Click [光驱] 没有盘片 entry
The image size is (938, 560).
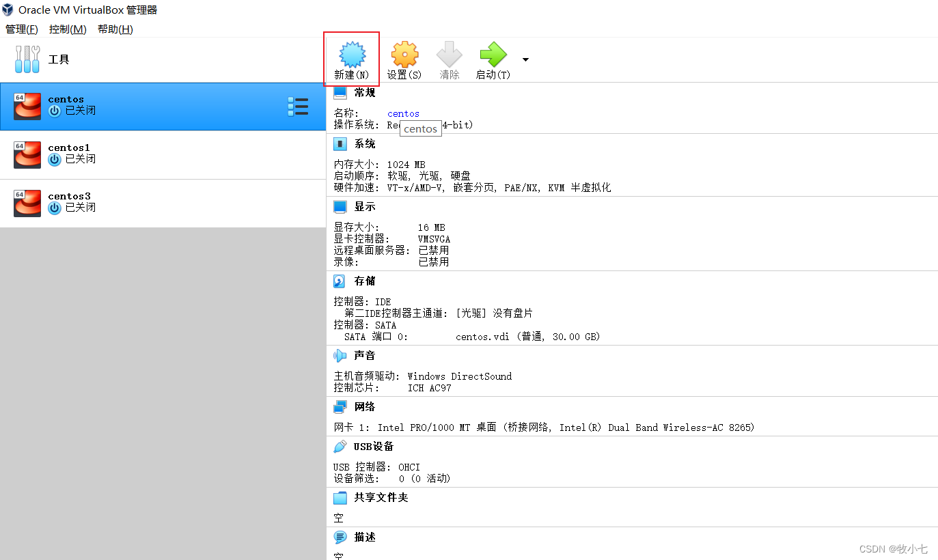pyautogui.click(x=494, y=313)
